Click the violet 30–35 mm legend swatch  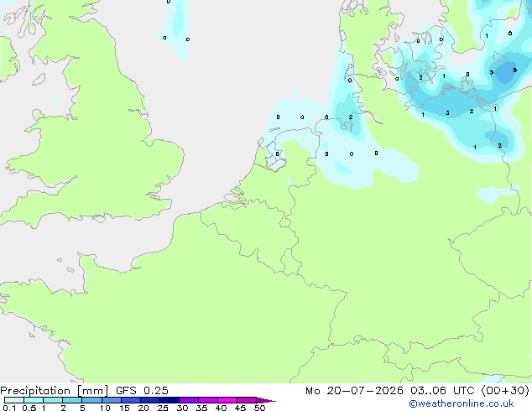189,400
